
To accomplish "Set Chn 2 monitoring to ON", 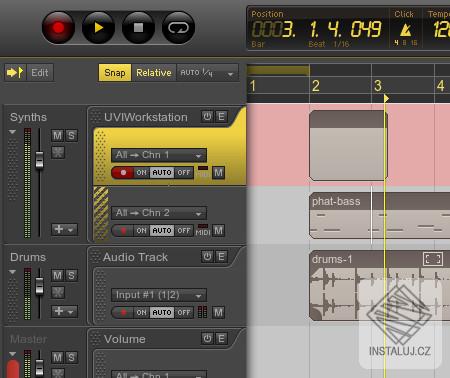I will tap(141, 231).
